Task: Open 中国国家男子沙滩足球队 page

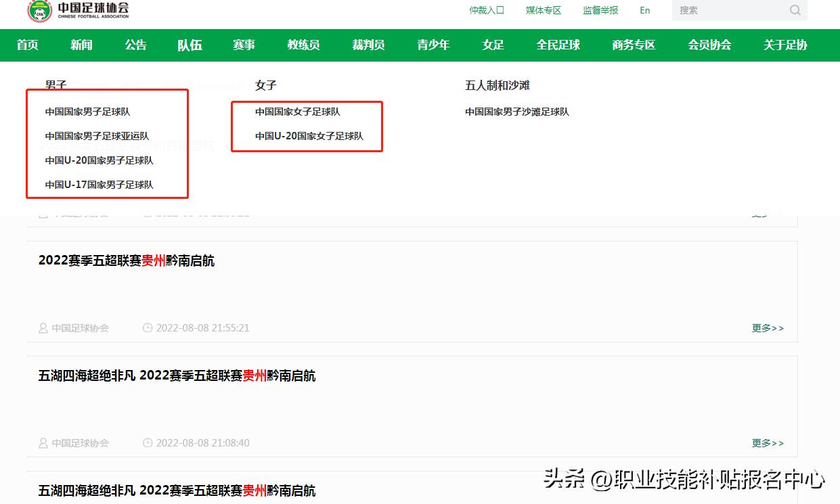Action: click(x=517, y=112)
